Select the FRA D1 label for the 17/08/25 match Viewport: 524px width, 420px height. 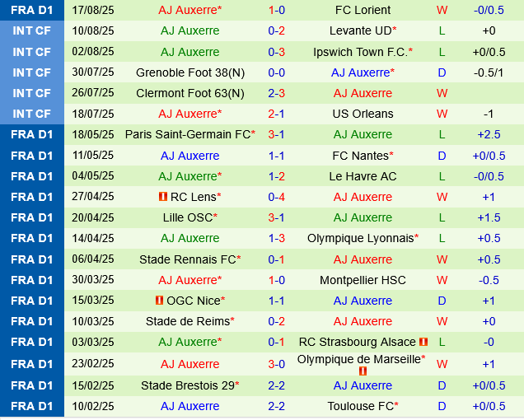32,10
